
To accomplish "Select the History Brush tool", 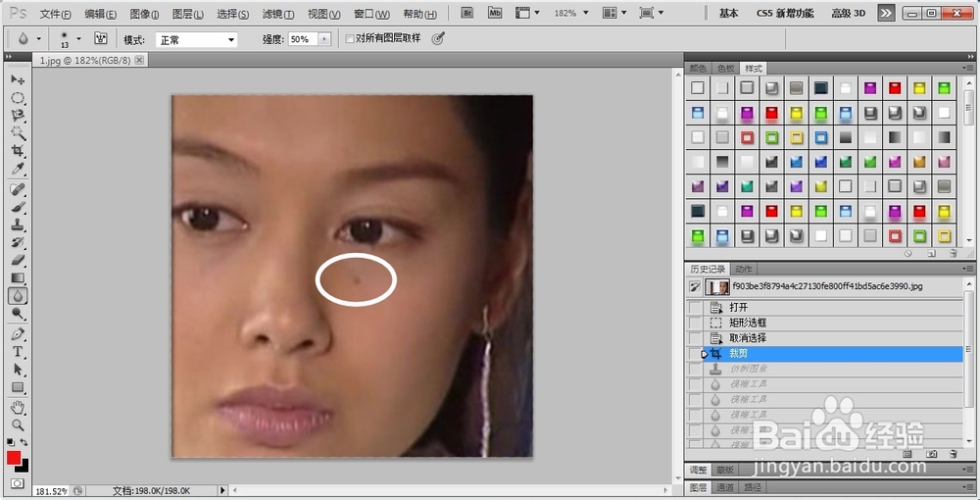I will tap(18, 242).
